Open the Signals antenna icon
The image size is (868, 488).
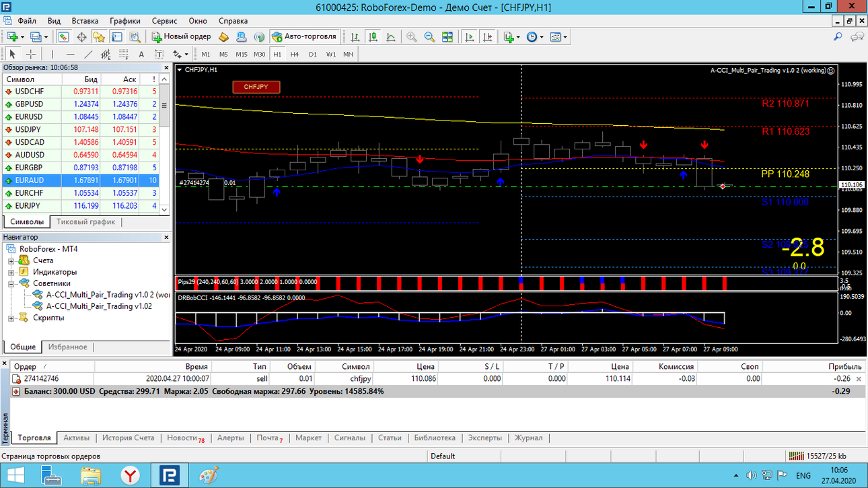(x=260, y=36)
